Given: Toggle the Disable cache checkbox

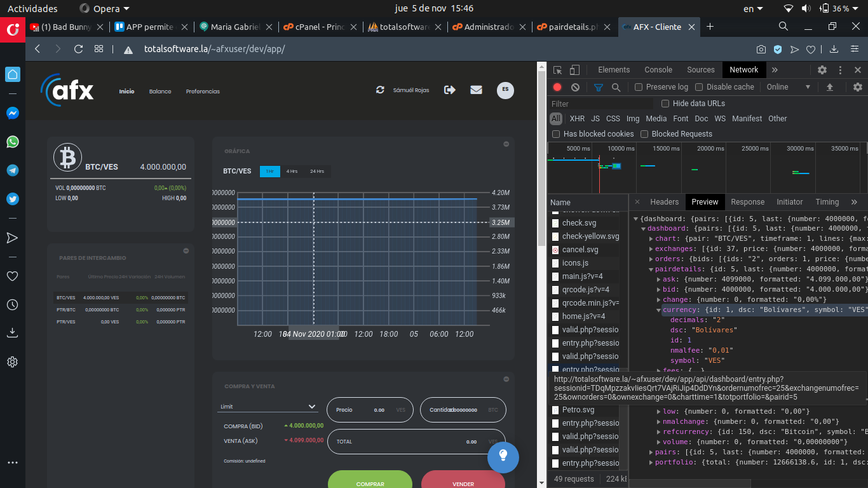Looking at the screenshot, I should click(699, 87).
